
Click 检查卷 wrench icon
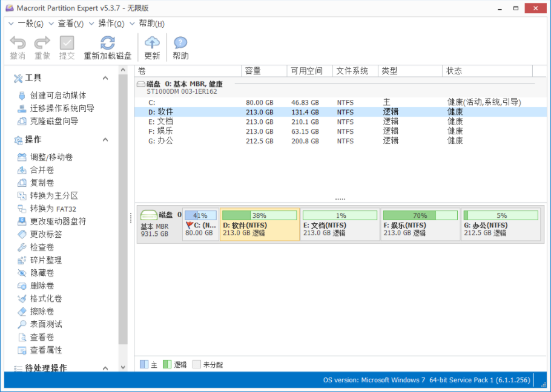[22, 247]
